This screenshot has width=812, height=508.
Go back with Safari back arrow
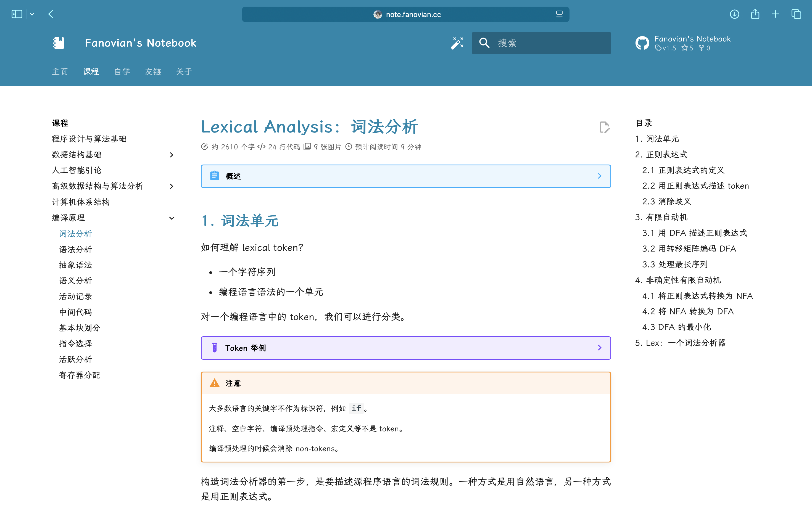coord(51,14)
